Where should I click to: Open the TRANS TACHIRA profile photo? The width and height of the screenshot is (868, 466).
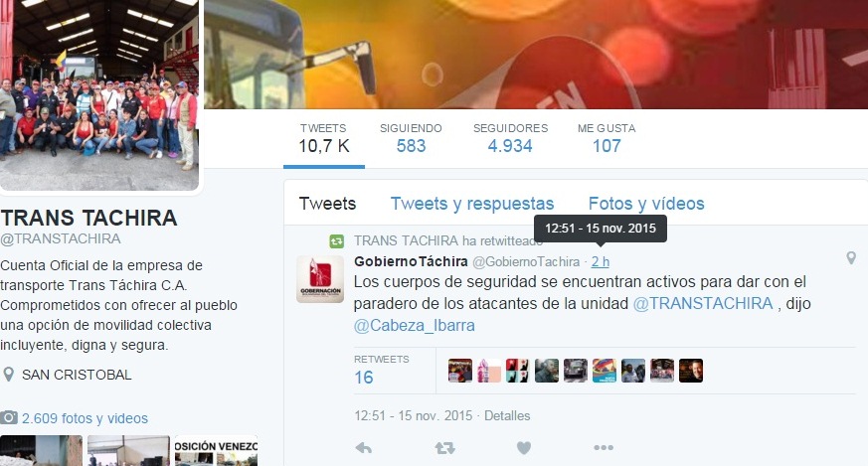click(99, 93)
